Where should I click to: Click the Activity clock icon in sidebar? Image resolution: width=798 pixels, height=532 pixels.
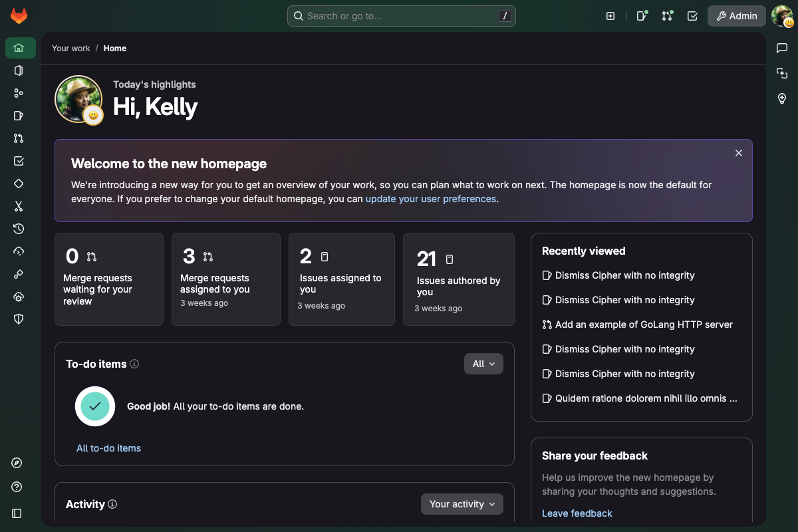click(x=19, y=228)
